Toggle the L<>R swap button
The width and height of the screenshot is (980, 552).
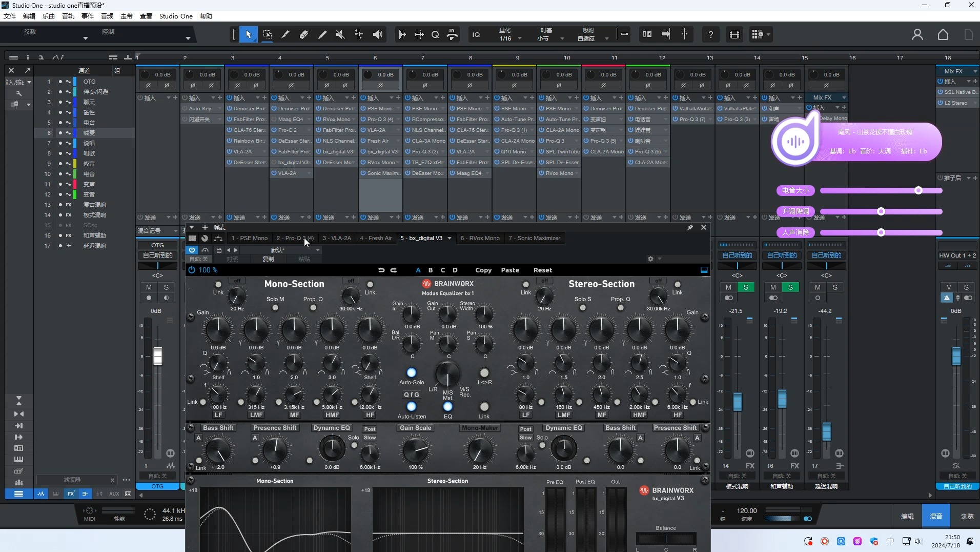pyautogui.click(x=484, y=372)
